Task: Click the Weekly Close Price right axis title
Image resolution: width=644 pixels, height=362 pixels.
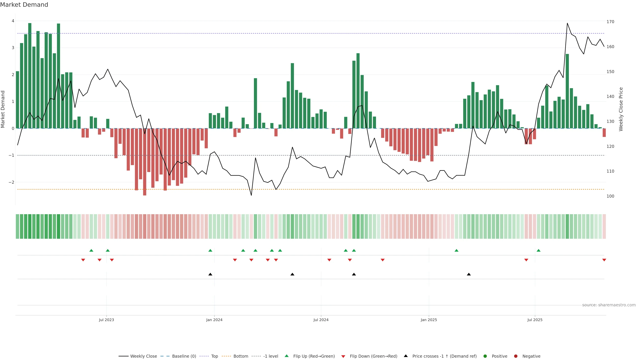Action: pos(621,109)
